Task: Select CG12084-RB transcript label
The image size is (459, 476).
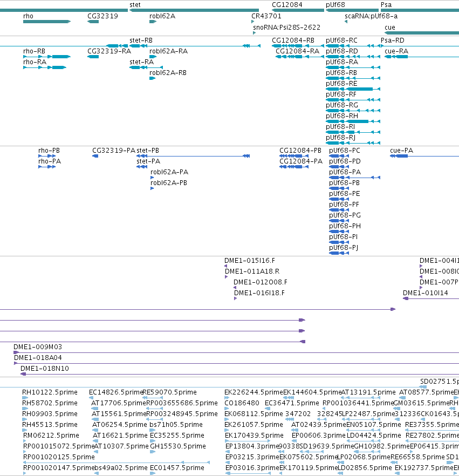Action: click(293, 40)
